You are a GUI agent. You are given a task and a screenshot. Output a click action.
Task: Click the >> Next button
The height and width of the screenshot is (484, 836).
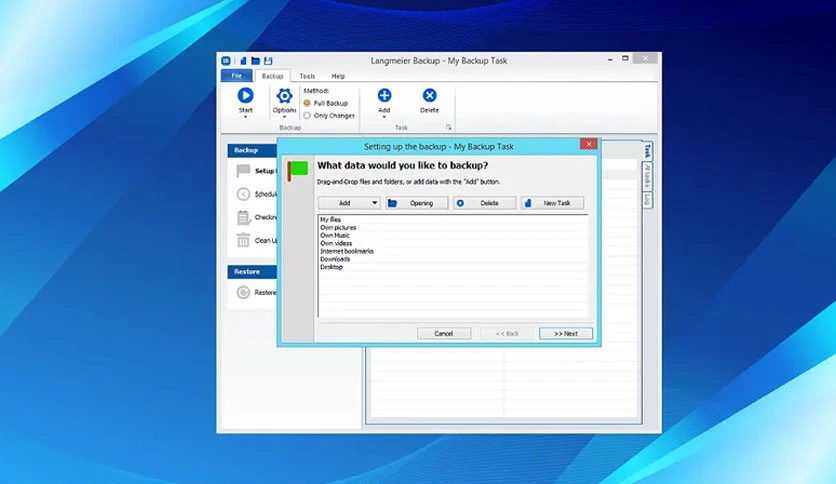tap(566, 334)
